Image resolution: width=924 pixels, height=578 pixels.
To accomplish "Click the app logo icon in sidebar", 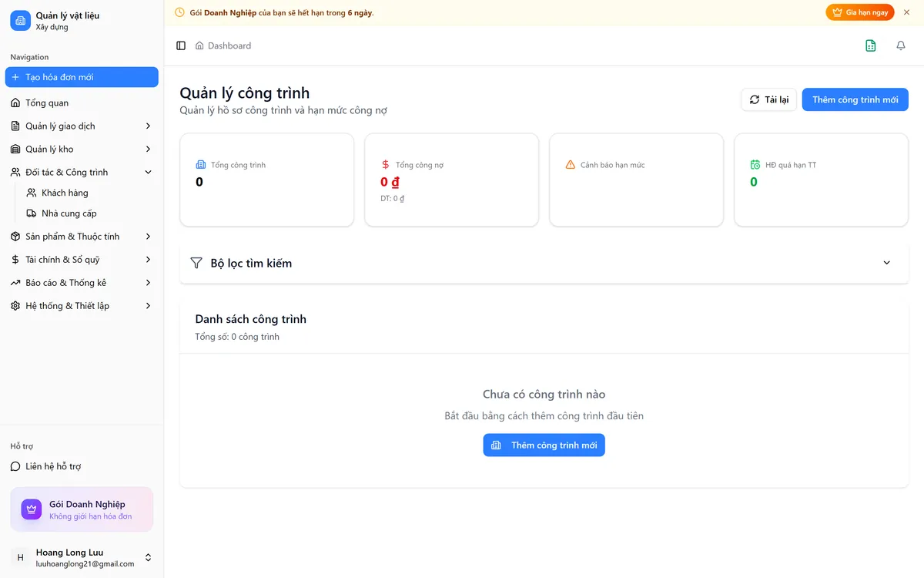I will point(20,21).
